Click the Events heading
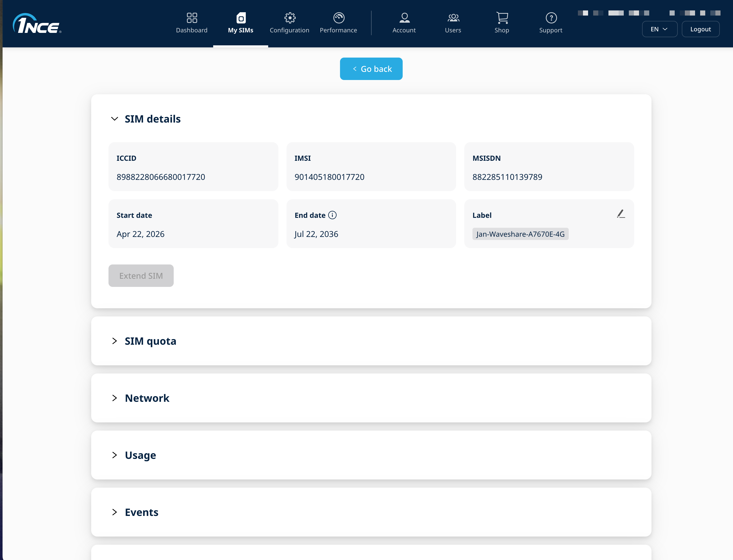This screenshot has width=733, height=560. (142, 512)
